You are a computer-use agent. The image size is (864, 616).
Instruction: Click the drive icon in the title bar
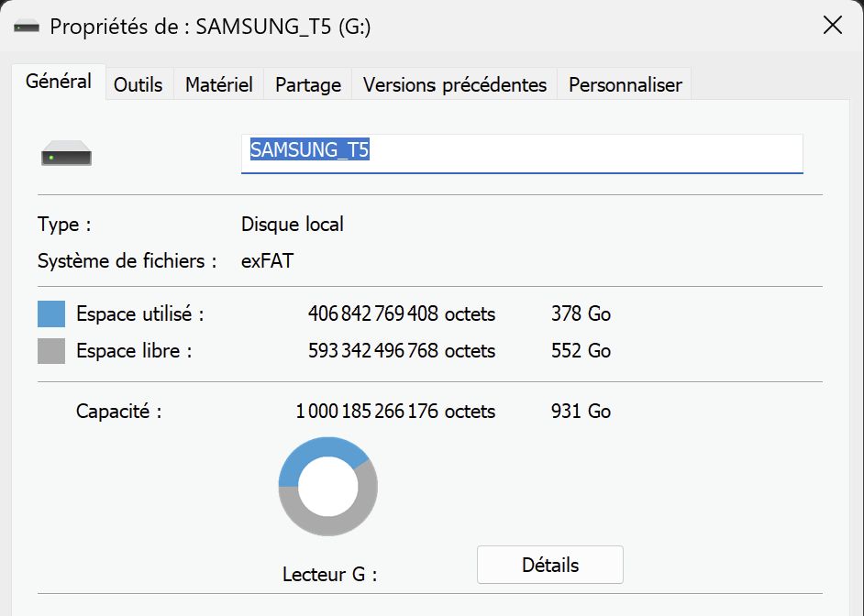tap(26, 27)
